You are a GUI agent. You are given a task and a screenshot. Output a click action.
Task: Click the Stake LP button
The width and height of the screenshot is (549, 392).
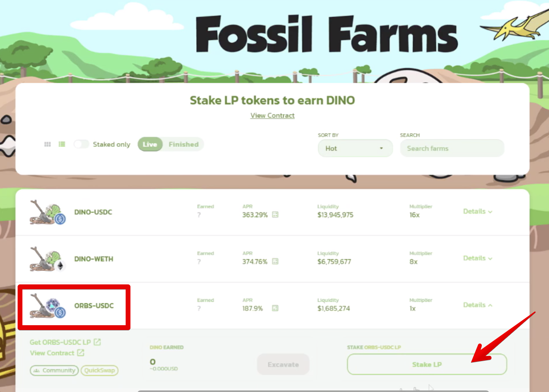(427, 364)
